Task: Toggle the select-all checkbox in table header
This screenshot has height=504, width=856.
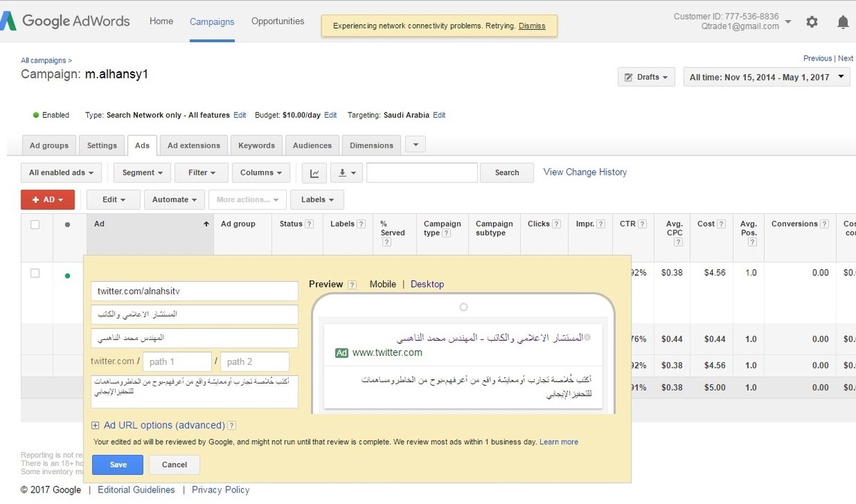Action: 35,225
